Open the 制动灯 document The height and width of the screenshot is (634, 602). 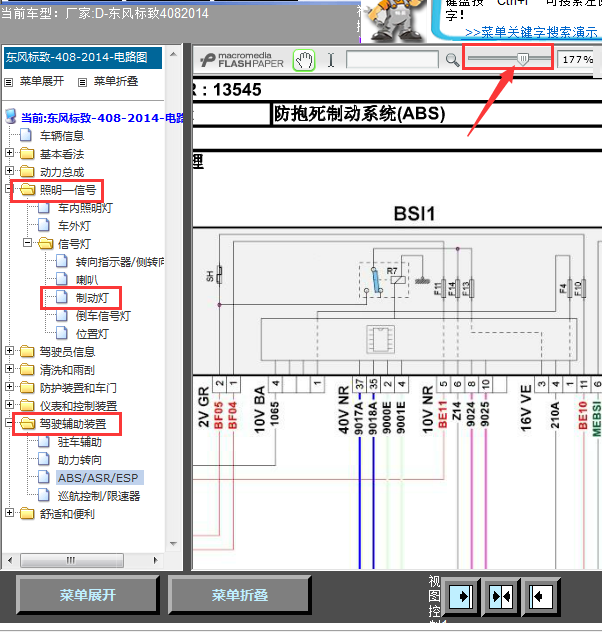click(x=92, y=298)
